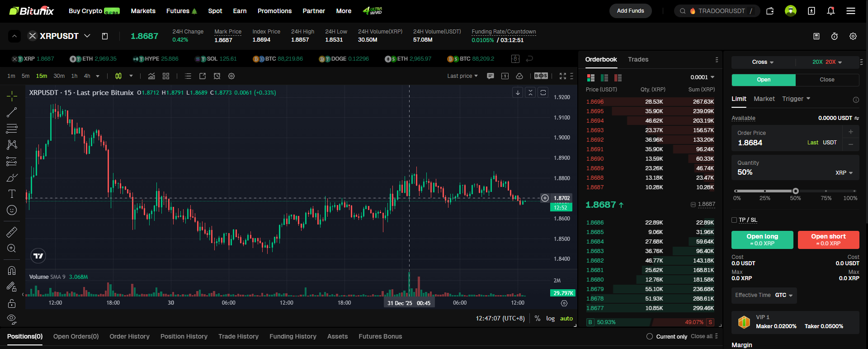Set quantity slider to 75% mark

[x=826, y=191]
